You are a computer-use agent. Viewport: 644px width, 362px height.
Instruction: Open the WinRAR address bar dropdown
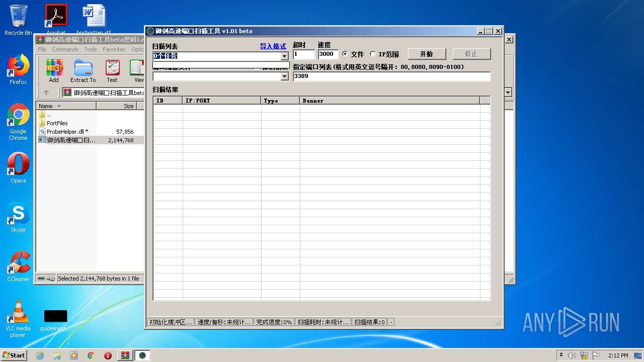pyautogui.click(x=508, y=93)
